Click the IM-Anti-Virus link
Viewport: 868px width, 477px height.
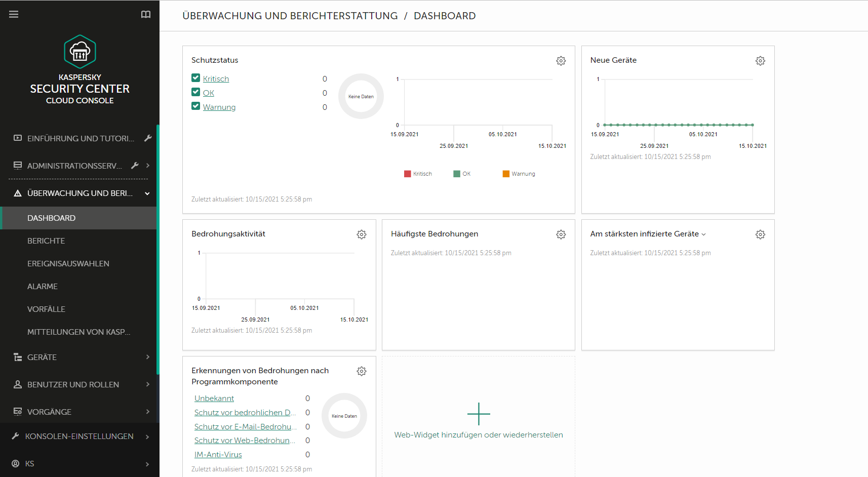point(218,454)
